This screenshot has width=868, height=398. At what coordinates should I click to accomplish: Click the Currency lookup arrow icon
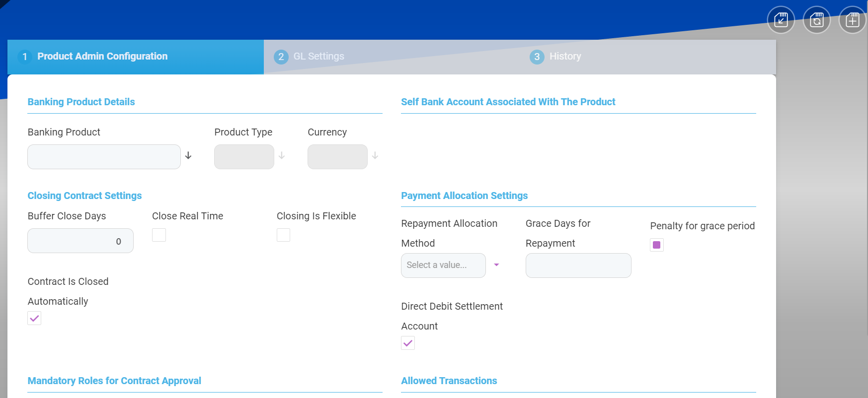[375, 156]
